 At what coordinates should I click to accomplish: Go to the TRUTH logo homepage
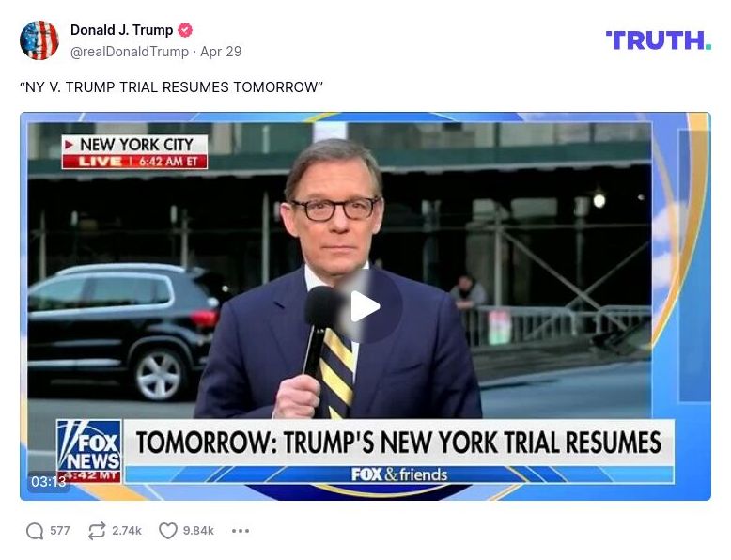tap(658, 40)
